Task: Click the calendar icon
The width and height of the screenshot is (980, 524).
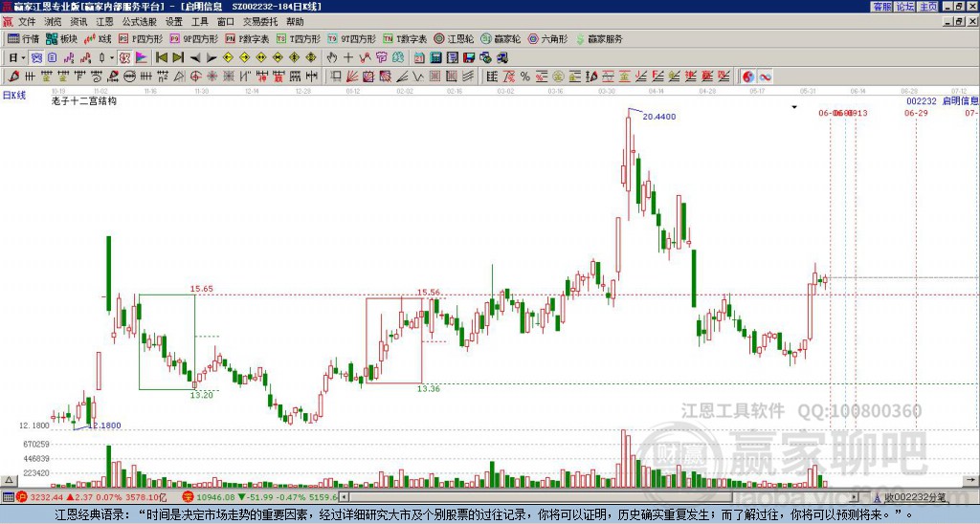Action: pos(419,57)
